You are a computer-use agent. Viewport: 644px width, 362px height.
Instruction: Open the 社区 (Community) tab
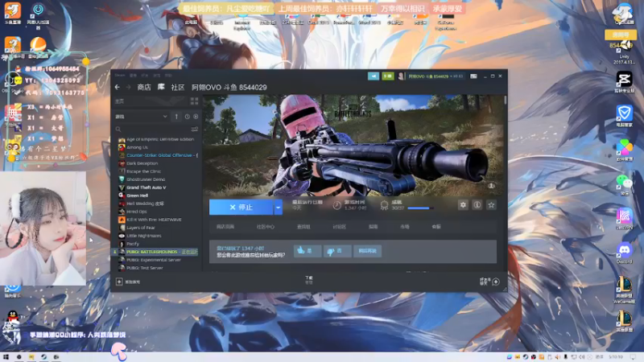tap(177, 87)
